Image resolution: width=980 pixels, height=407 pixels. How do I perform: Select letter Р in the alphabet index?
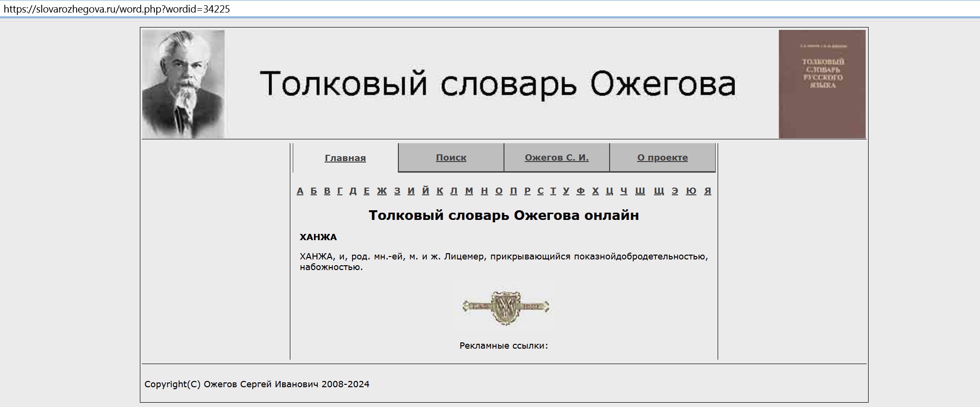527,191
